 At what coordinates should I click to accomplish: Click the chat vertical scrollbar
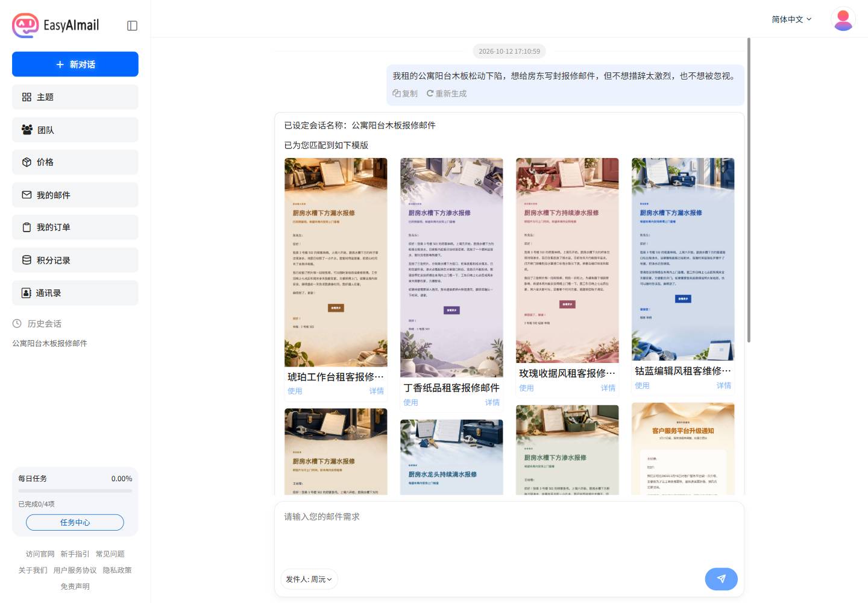(x=749, y=191)
